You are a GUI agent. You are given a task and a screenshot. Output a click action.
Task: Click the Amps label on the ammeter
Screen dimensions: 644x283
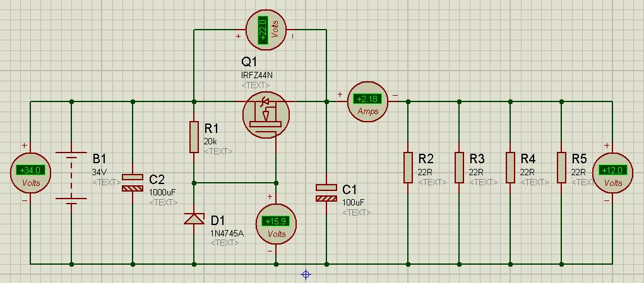tap(367, 111)
